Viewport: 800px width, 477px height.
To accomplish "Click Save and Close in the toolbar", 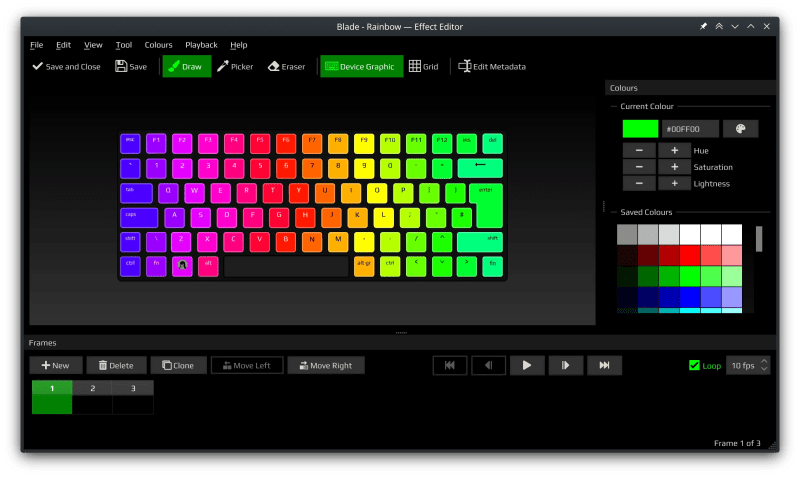I will point(66,66).
